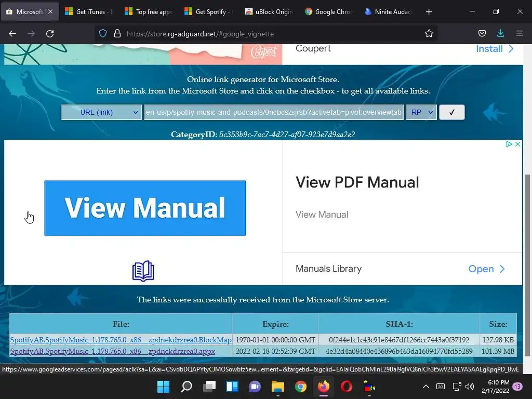Open a new browser tab

(x=429, y=12)
